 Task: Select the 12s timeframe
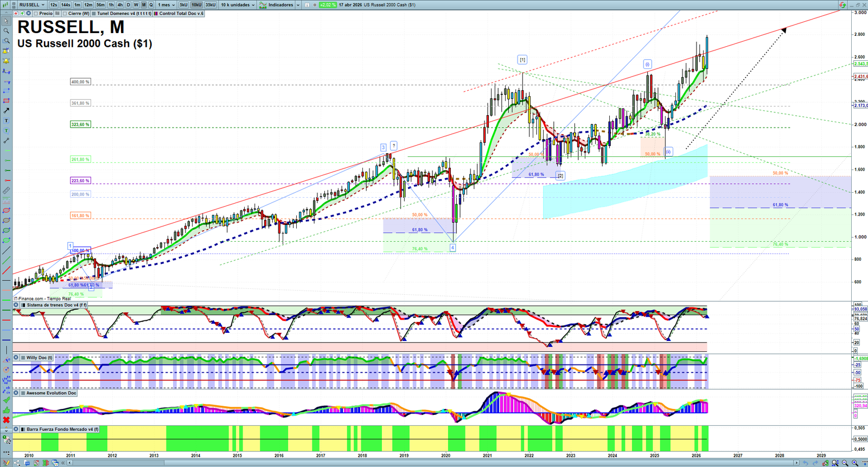53,5
